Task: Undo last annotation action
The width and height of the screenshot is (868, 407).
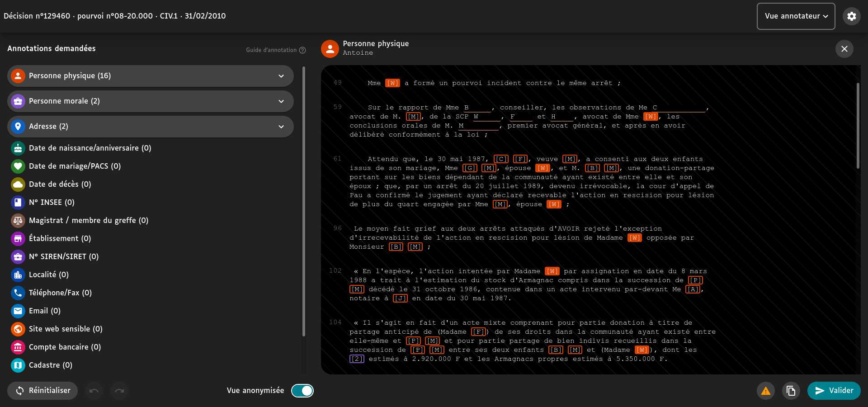Action: tap(94, 391)
